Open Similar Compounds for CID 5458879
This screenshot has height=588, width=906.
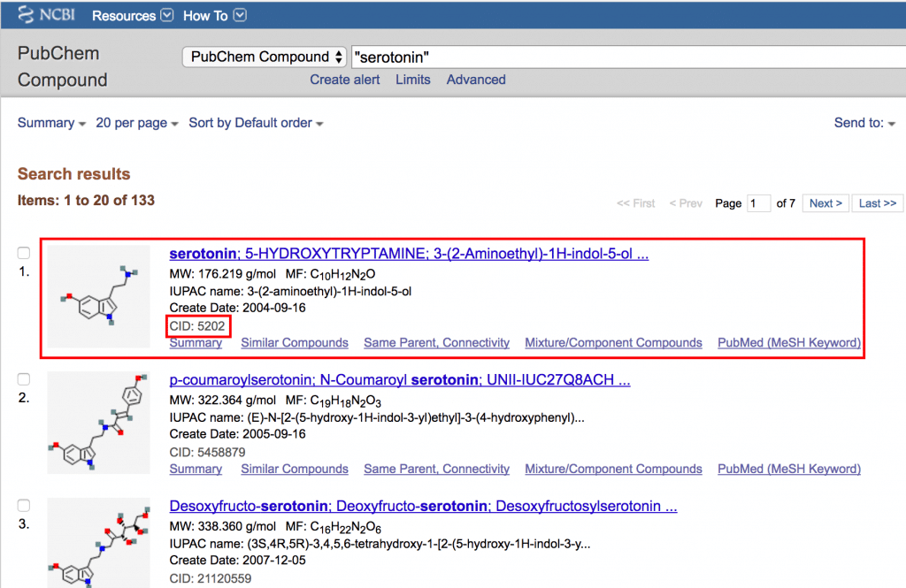[295, 469]
